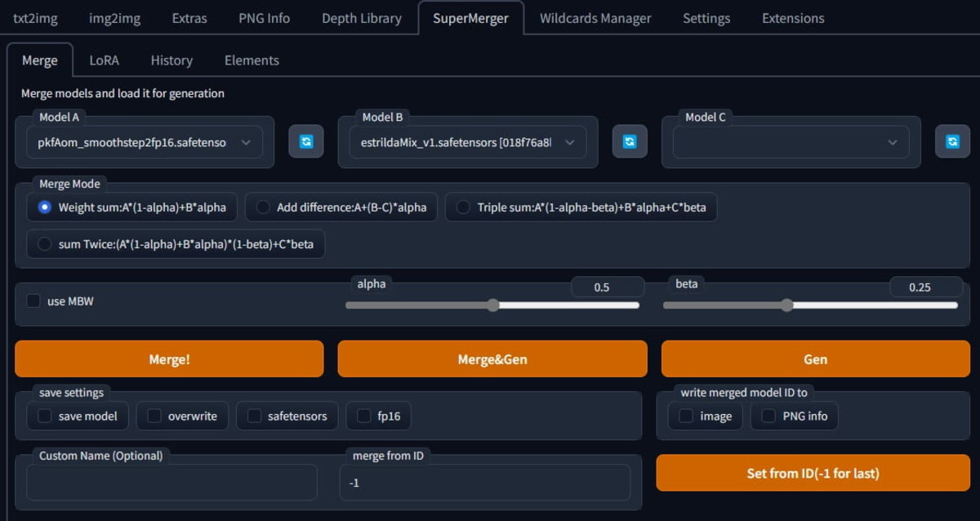Click the alpha value field showing 0.5

pyautogui.click(x=606, y=287)
